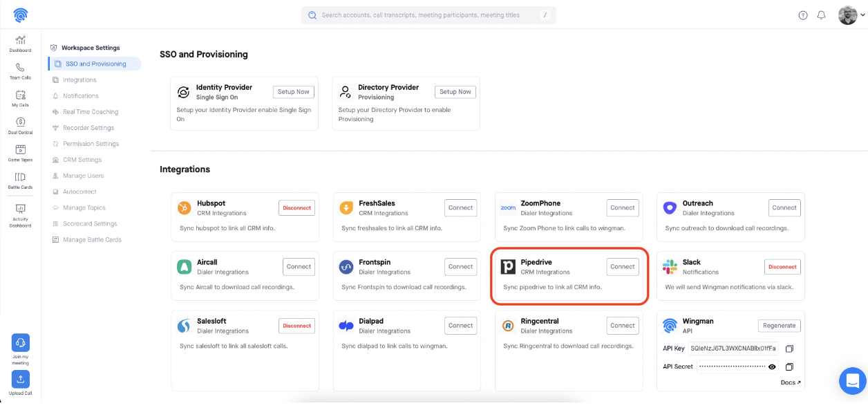Copy the API Secret value

(789, 367)
